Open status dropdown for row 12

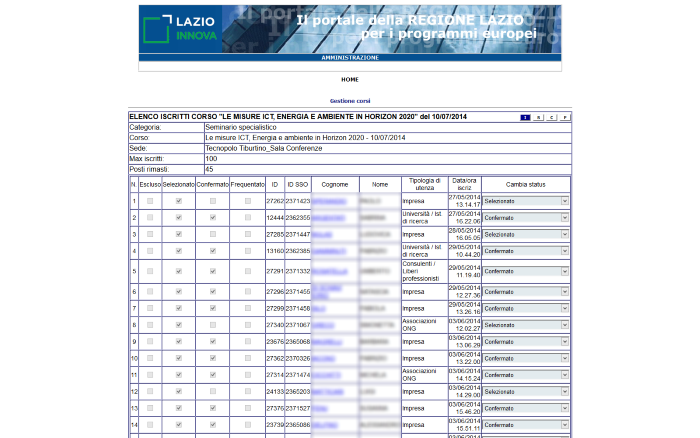coord(526,392)
